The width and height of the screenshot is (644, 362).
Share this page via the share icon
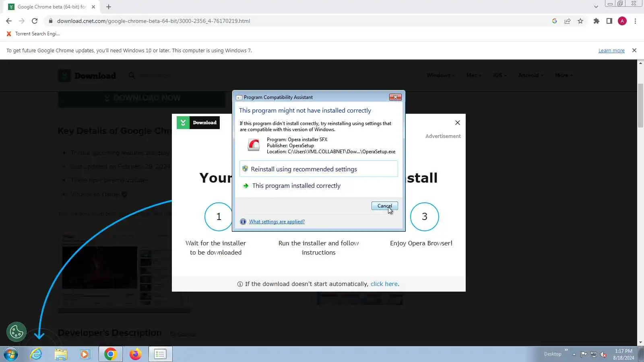click(x=568, y=21)
